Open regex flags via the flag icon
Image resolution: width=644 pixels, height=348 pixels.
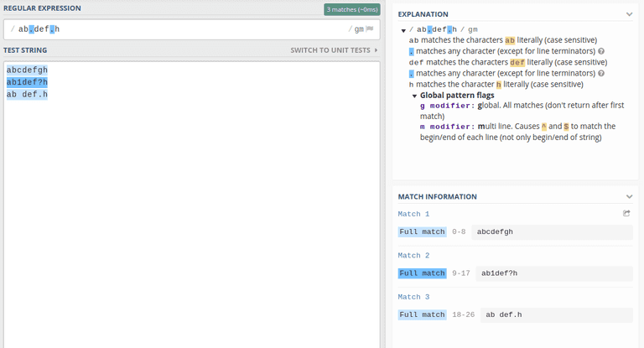(370, 29)
